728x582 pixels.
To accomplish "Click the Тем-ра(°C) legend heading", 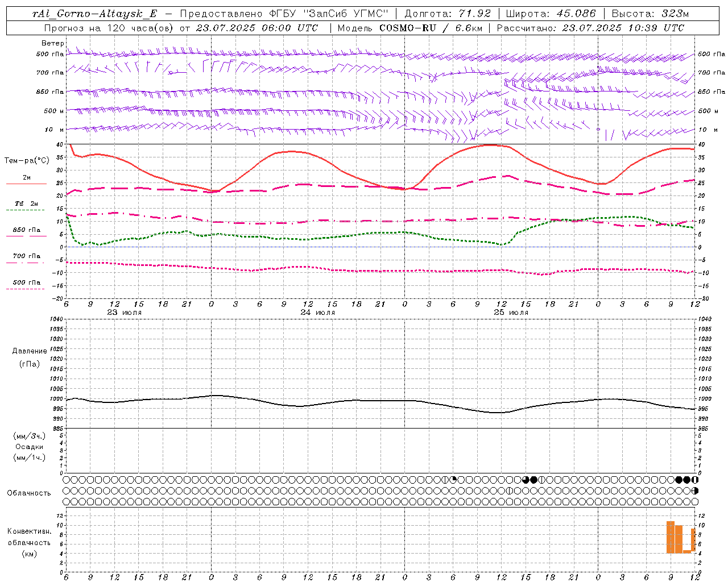I will pyautogui.click(x=27, y=160).
